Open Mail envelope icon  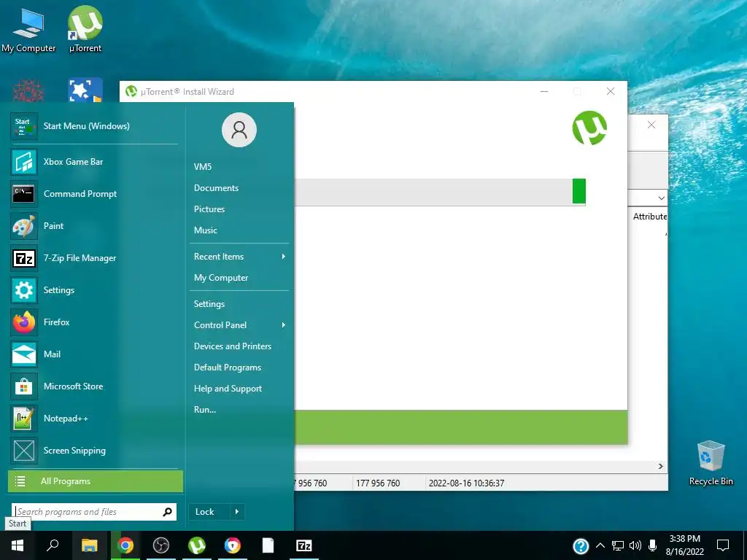coord(24,354)
